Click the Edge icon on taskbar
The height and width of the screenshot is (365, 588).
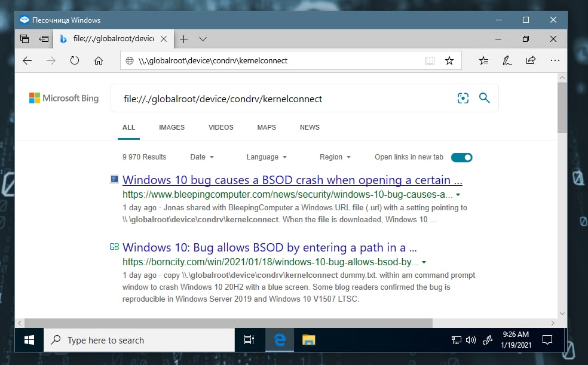(280, 340)
